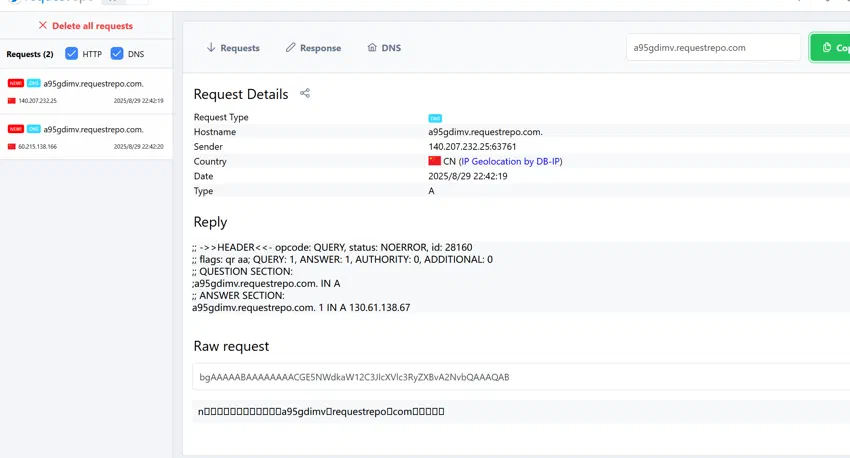Click the green Copy button
The width and height of the screenshot is (850, 458).
point(830,48)
